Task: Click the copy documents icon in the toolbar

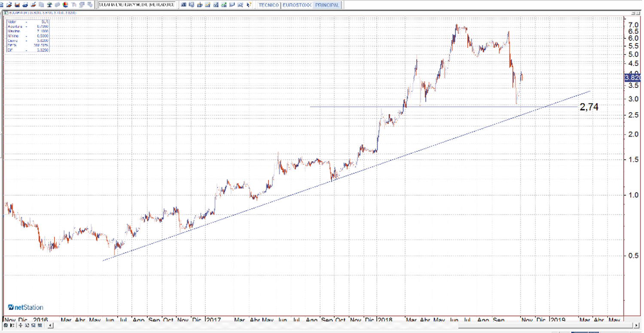Action: click(41, 5)
